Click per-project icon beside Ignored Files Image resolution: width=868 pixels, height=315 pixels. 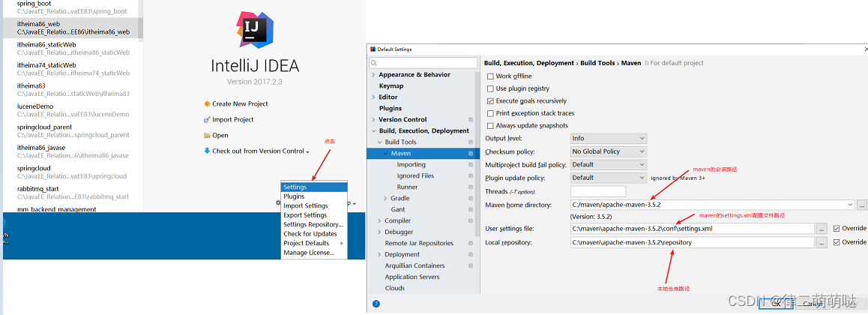pyautogui.click(x=471, y=176)
